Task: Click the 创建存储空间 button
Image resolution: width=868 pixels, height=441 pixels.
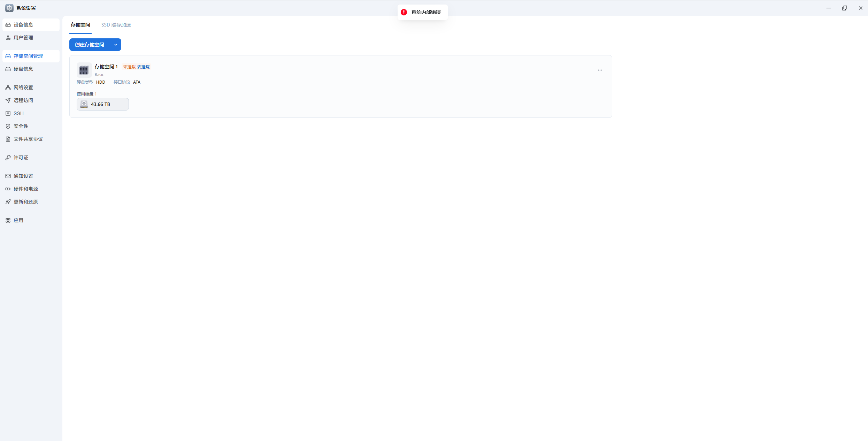Action: 90,45
